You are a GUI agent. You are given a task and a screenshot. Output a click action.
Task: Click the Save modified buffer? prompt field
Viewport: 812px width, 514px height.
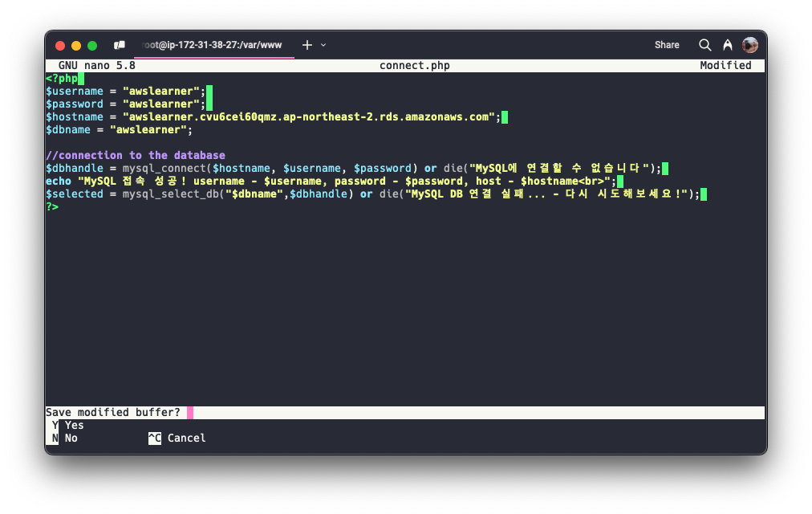coord(405,413)
